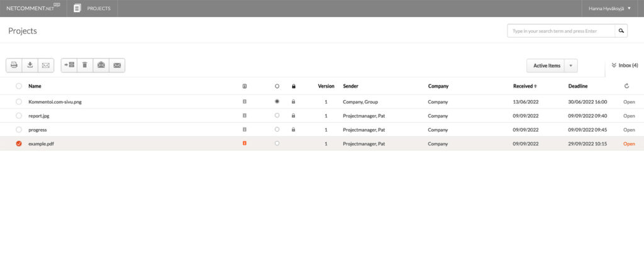
Task: Sort the table by Received column
Action: (525, 86)
